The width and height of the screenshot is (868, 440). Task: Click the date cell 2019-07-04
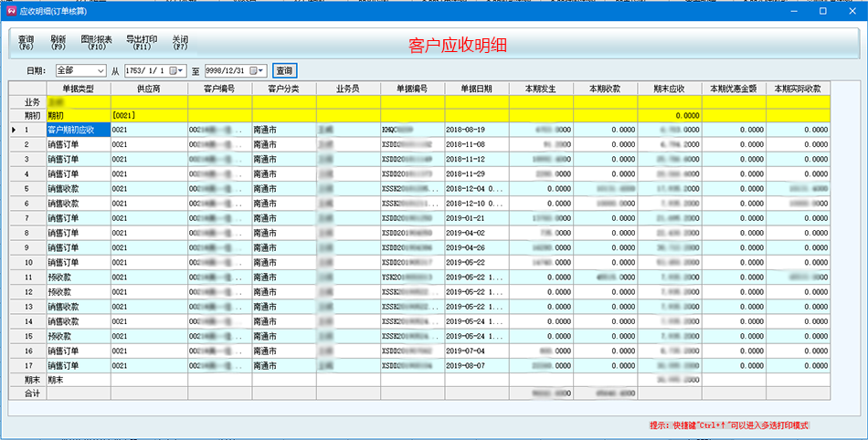(x=477, y=351)
